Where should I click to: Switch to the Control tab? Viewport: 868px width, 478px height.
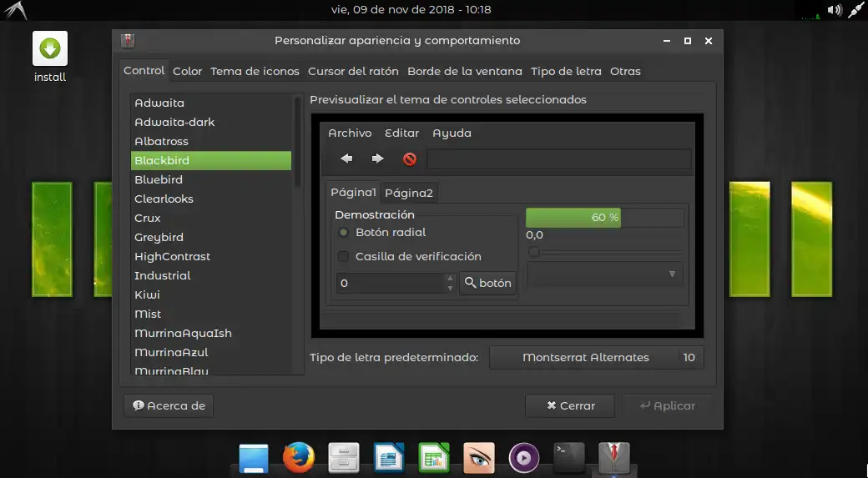tap(144, 70)
